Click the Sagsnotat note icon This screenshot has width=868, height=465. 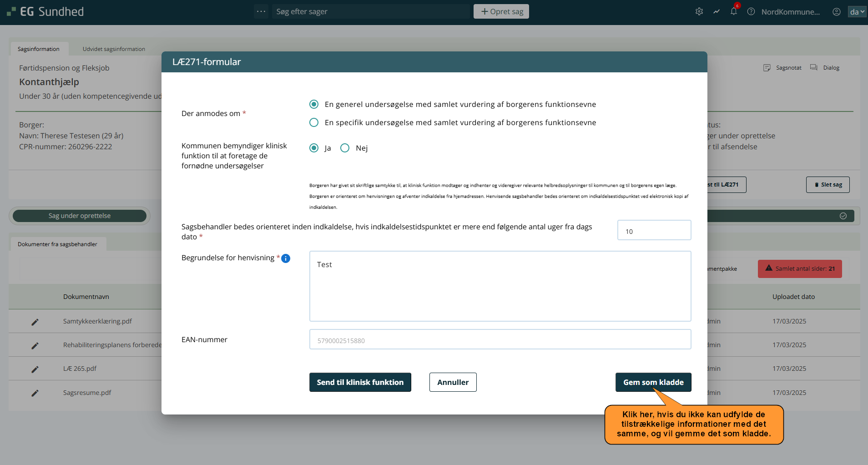point(767,68)
